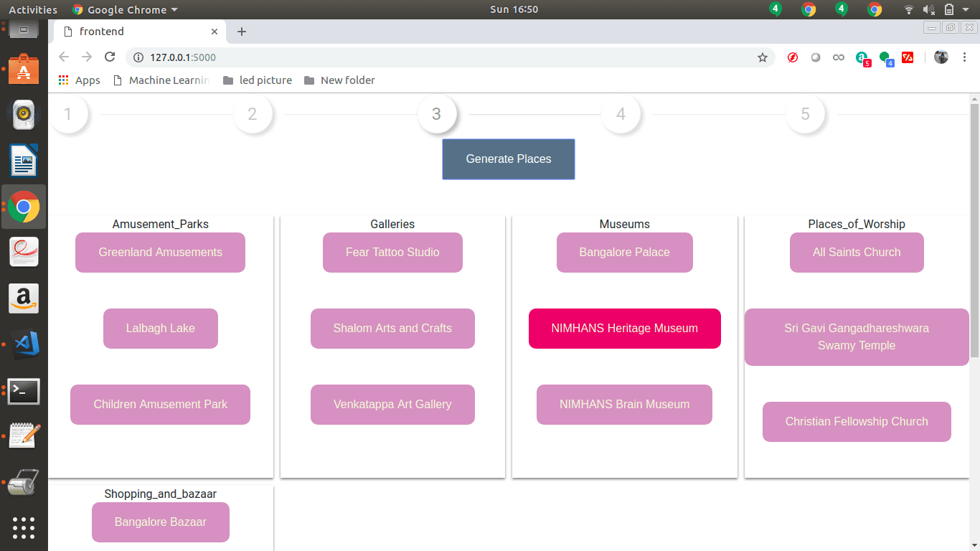980x551 pixels.
Task: Choose Lalbagh Lake
Action: pos(161,329)
